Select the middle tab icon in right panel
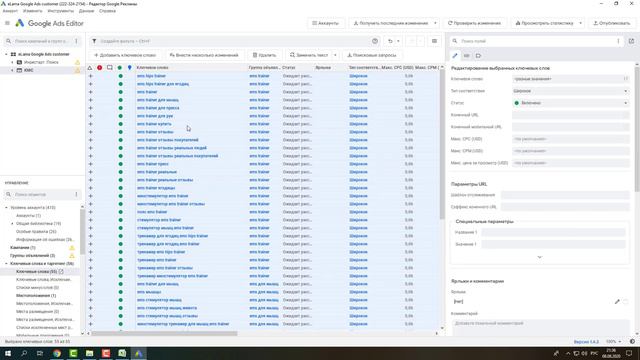640x360 pixels. click(x=467, y=56)
